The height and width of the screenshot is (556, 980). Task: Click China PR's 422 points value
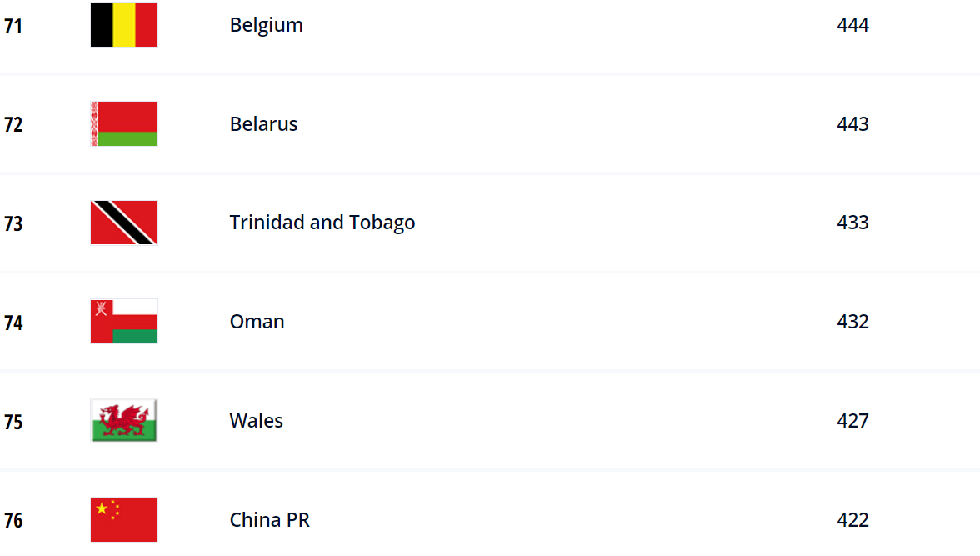pos(852,519)
